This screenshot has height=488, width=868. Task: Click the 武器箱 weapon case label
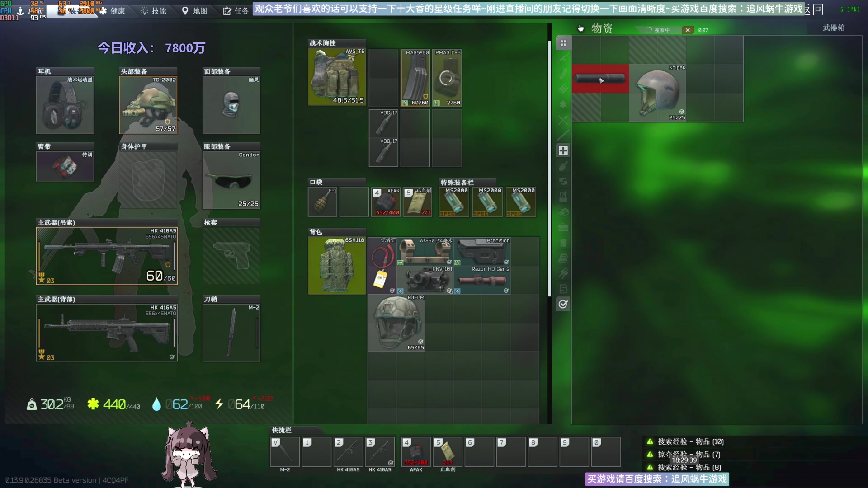833,28
